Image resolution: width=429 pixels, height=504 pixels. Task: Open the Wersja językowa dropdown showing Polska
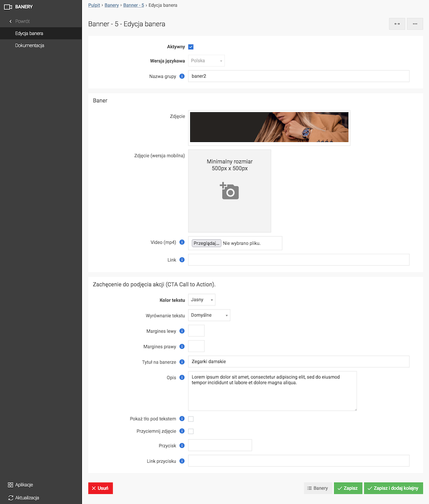click(206, 61)
